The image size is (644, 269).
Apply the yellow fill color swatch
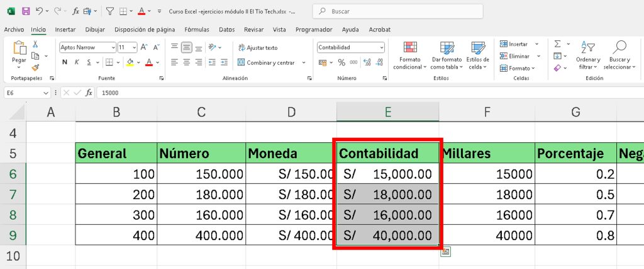pyautogui.click(x=130, y=62)
